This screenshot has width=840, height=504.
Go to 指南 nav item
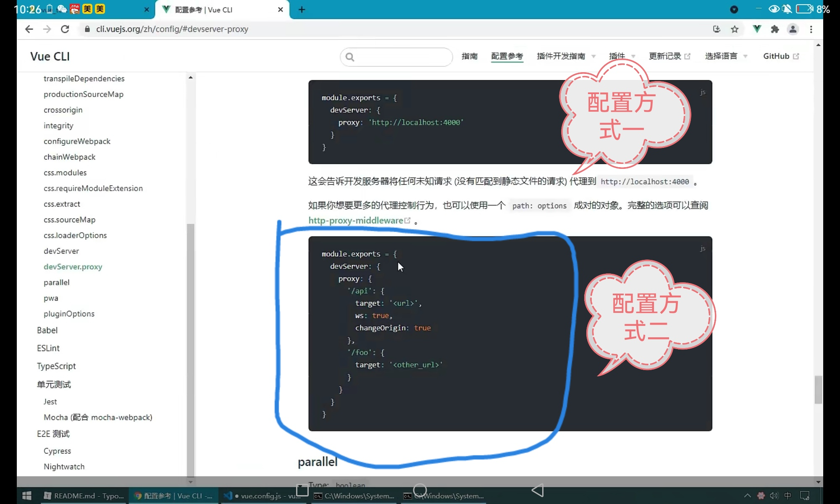tap(469, 56)
